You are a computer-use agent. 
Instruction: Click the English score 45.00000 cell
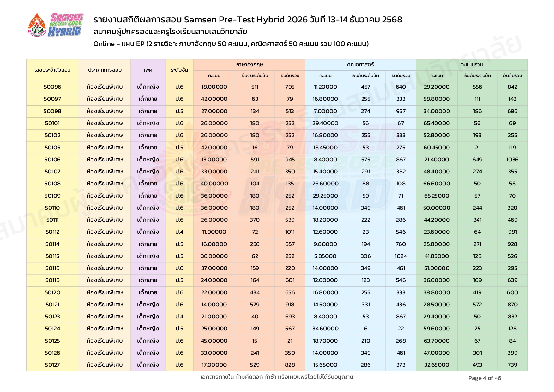[x=214, y=341]
